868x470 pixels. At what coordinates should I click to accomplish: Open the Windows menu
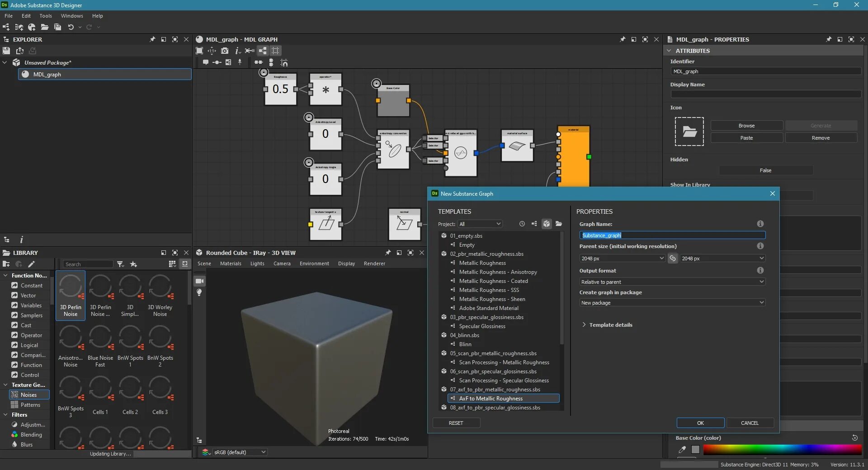(72, 16)
